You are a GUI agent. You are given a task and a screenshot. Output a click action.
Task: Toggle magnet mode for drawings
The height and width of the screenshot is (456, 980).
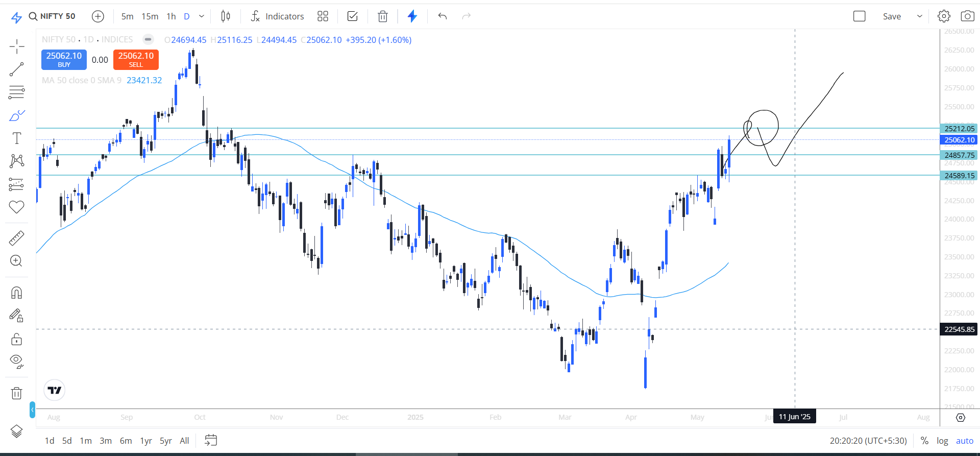pyautogui.click(x=17, y=293)
